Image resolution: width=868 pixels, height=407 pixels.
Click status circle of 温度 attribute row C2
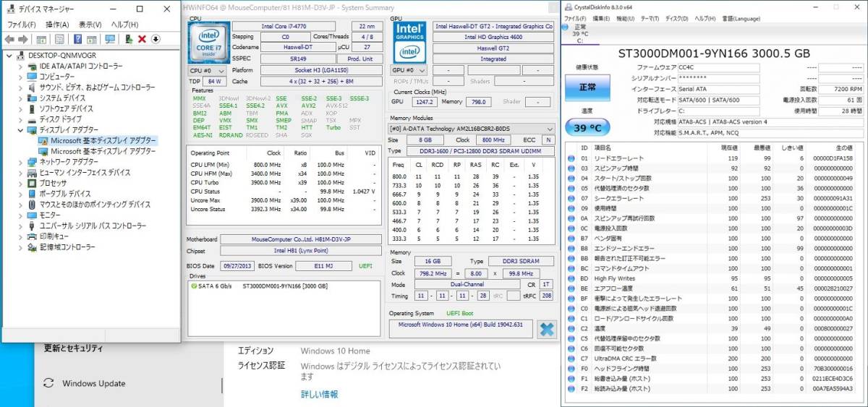[572, 328]
